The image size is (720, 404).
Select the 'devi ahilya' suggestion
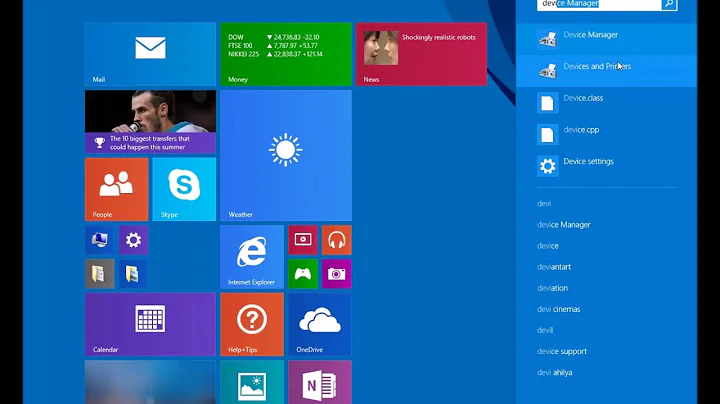pyautogui.click(x=555, y=372)
